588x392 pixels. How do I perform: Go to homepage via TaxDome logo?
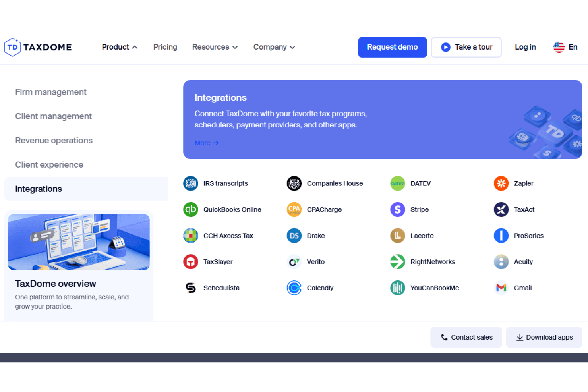point(38,47)
